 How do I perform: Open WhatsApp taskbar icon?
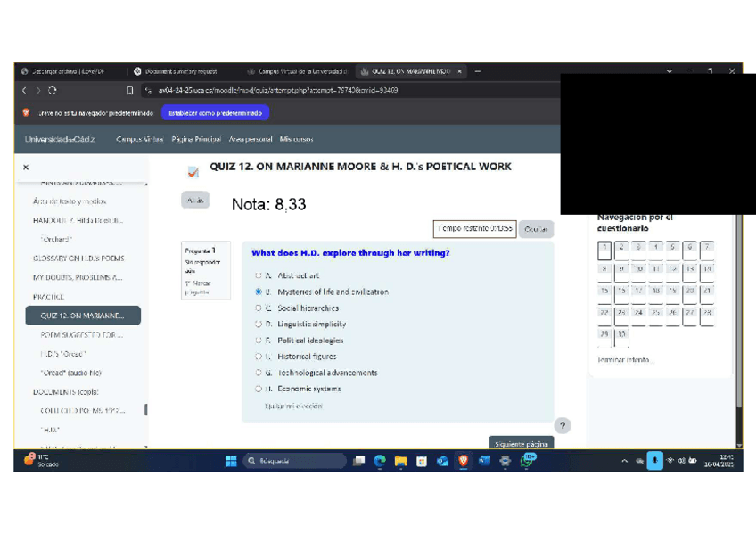tap(527, 461)
